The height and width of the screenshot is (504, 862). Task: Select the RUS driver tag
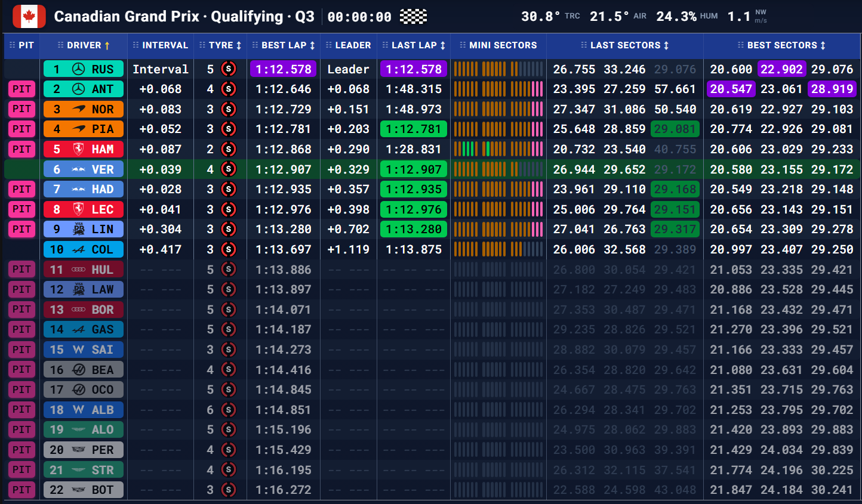[84, 69]
